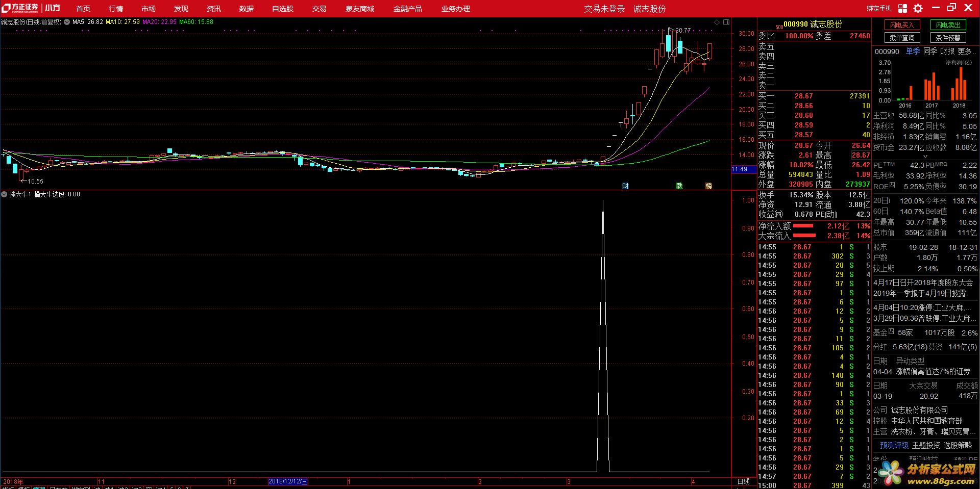Click the 4月17日召开2018年度股东大会 news line
The height and width of the screenshot is (489, 980).
pyautogui.click(x=923, y=282)
